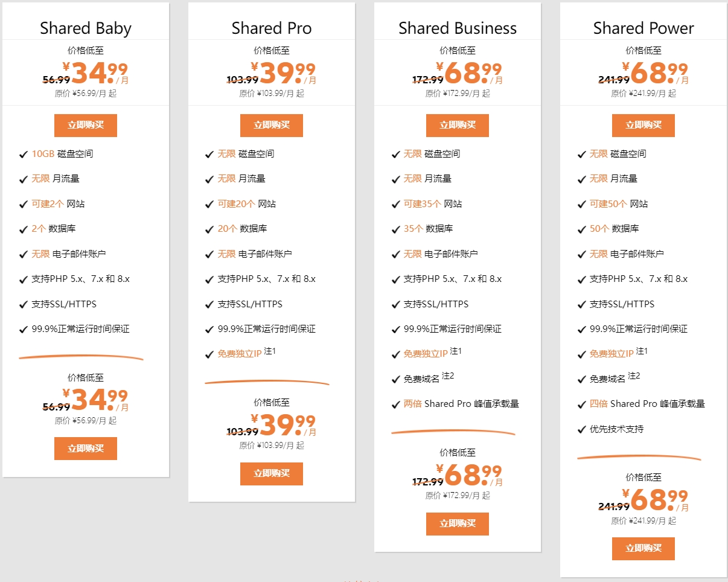The image size is (728, 582).
Task: Buy Shared Power using the top 立即购买 button
Action: point(643,126)
